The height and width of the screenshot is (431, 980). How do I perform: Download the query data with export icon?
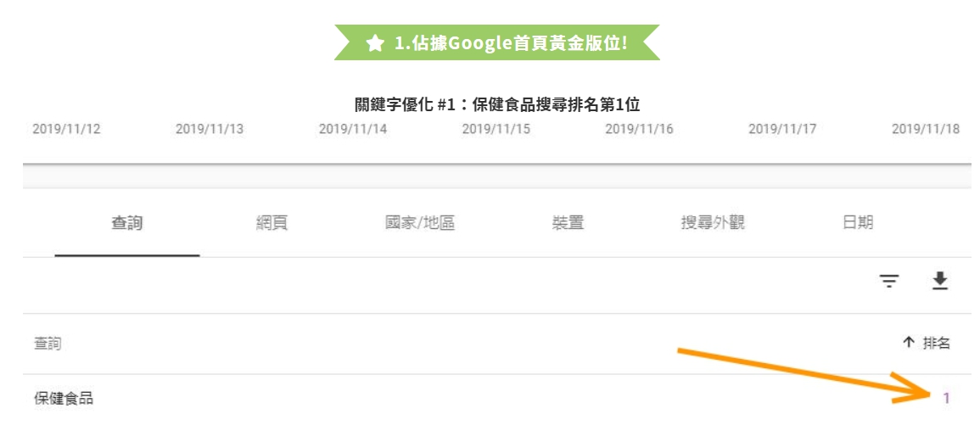(x=940, y=282)
